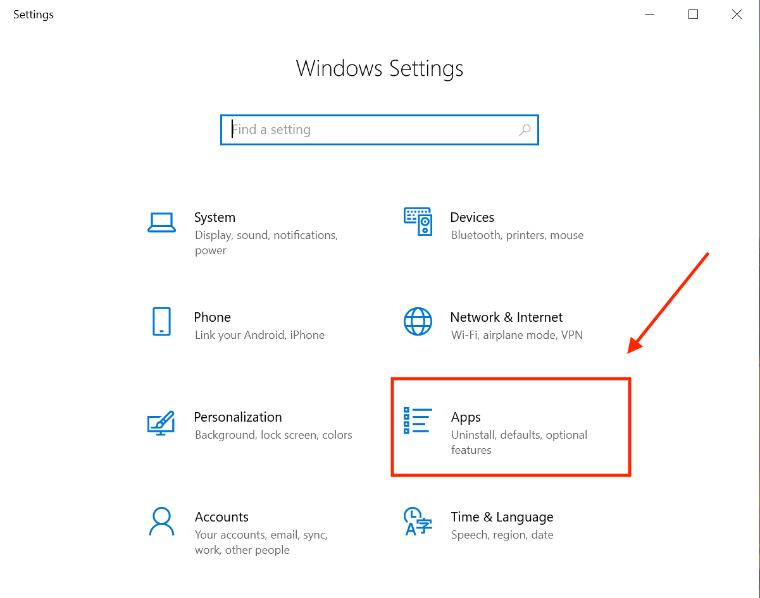
Task: Open the Phone icon
Action: click(161, 321)
